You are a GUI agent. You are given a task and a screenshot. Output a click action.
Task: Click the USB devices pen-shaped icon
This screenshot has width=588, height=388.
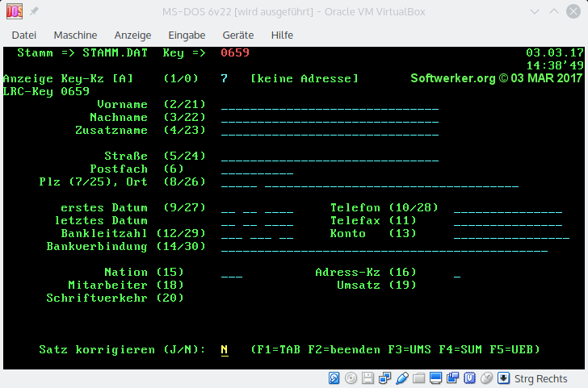coord(402,378)
